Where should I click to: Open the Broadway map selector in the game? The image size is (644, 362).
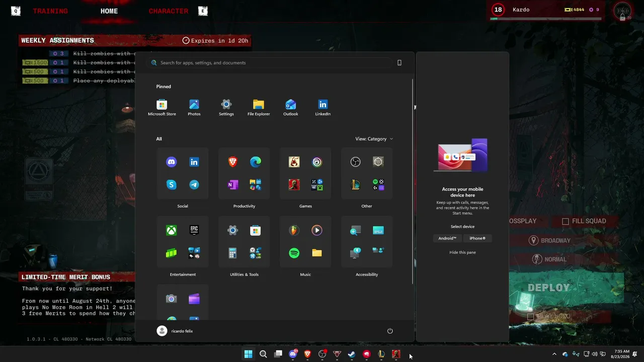pyautogui.click(x=549, y=240)
